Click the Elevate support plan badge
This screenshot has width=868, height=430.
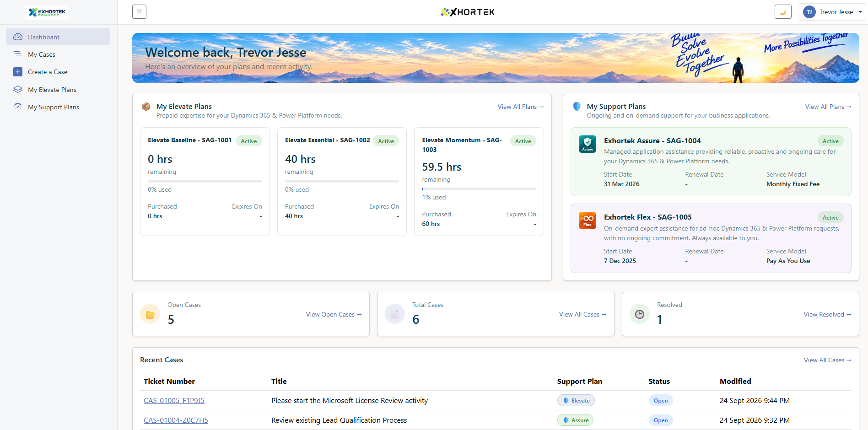576,401
